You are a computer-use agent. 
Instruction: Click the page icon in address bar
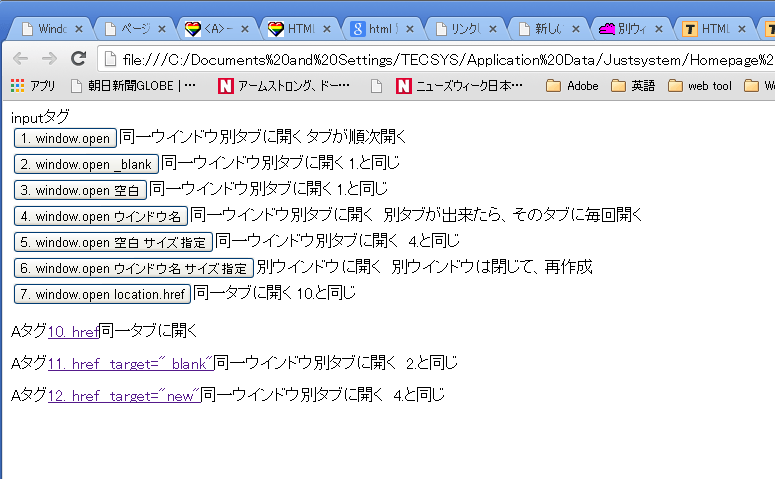pos(111,60)
